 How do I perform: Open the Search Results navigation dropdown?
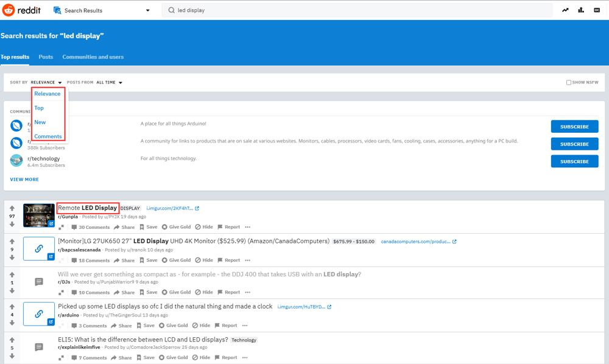pyautogui.click(x=101, y=10)
